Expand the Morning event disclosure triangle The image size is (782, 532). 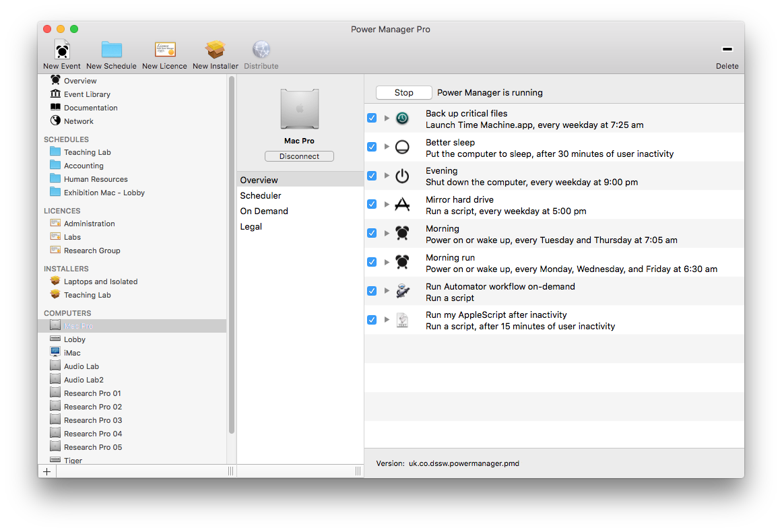tap(387, 233)
